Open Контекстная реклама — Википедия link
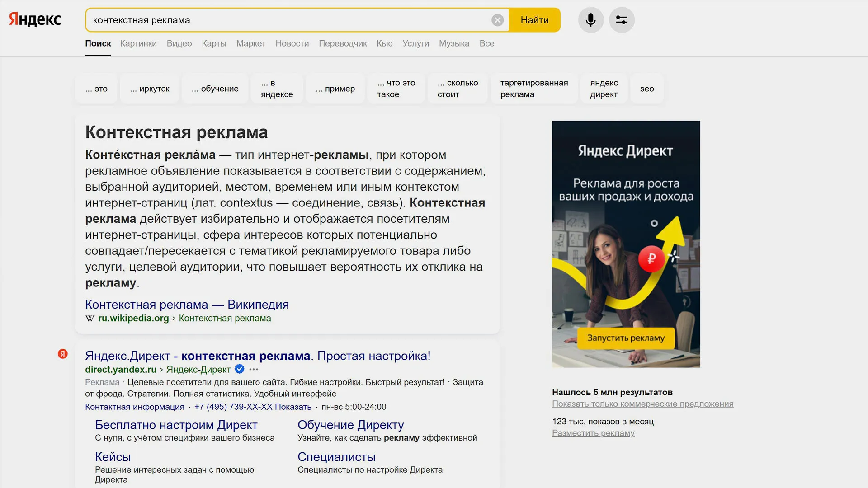This screenshot has width=868, height=488. [x=187, y=305]
